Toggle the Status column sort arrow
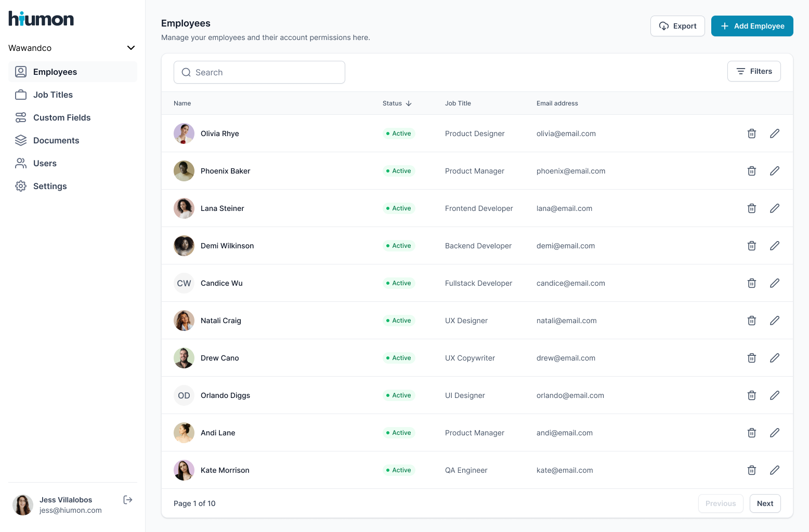The height and width of the screenshot is (532, 809). tap(409, 103)
